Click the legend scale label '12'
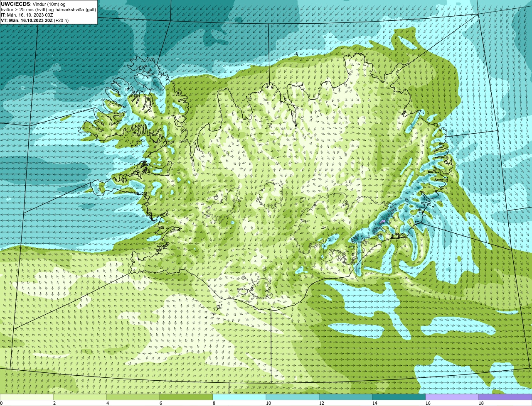 click(x=321, y=403)
